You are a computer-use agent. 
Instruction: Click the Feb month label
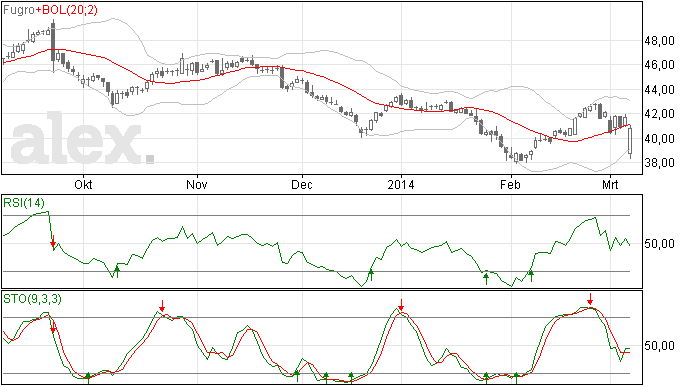pos(510,184)
